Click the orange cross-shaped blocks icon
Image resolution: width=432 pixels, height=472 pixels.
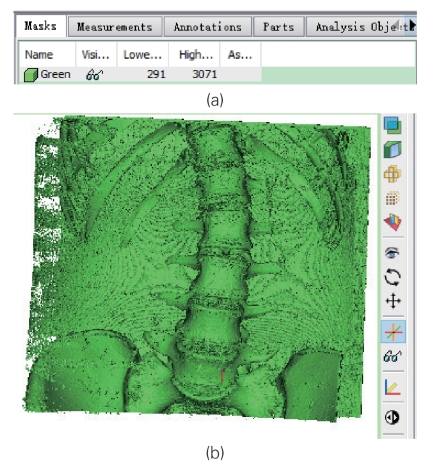coord(393,174)
